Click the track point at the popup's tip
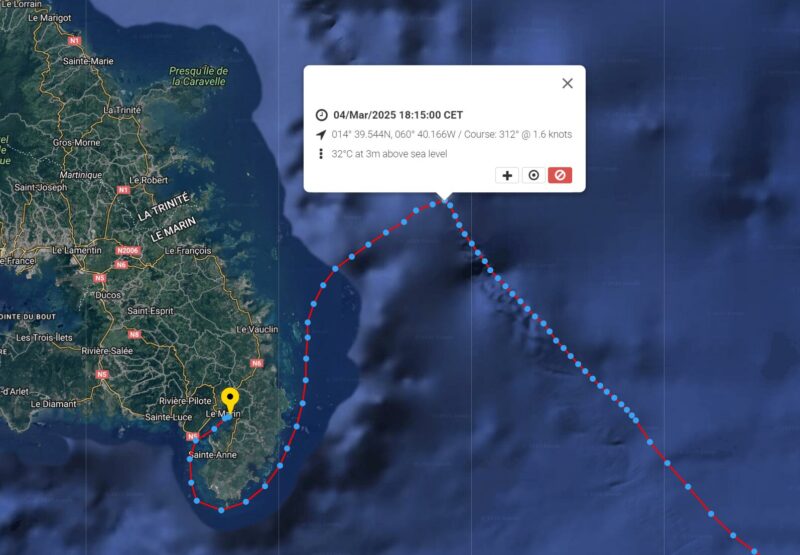Image resolution: width=800 pixels, height=555 pixels. click(444, 201)
